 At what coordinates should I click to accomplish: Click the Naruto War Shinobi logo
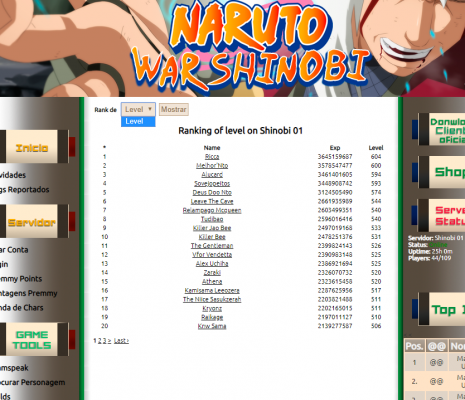pos(250,47)
